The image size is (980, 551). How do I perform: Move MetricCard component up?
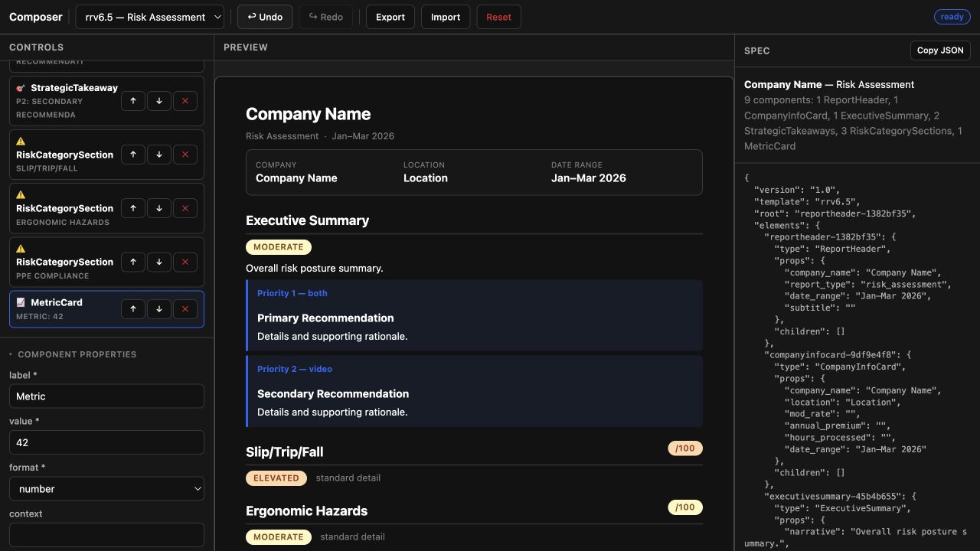click(x=133, y=309)
